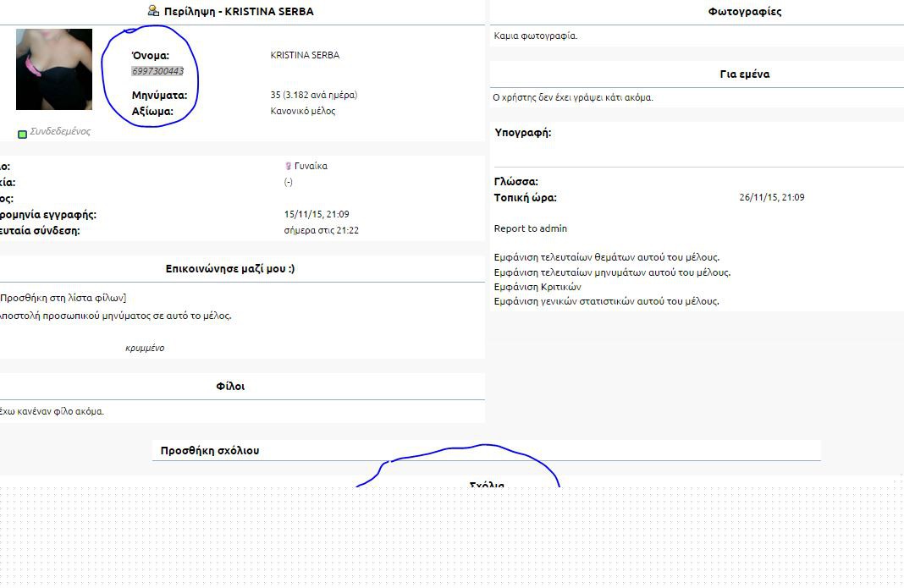Click the highlighted number under Όνομα
Screen dimensions: 904x588
pos(157,71)
